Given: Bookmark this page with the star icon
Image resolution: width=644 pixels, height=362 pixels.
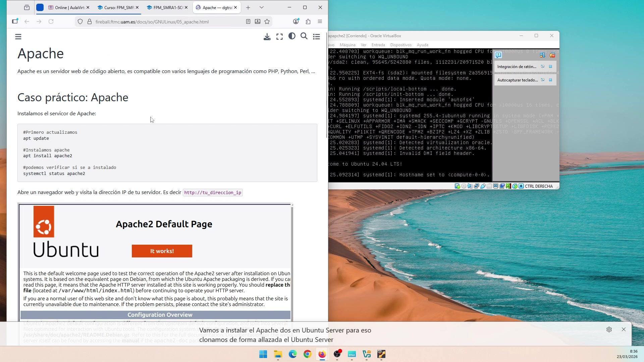Looking at the screenshot, I should pos(267,22).
